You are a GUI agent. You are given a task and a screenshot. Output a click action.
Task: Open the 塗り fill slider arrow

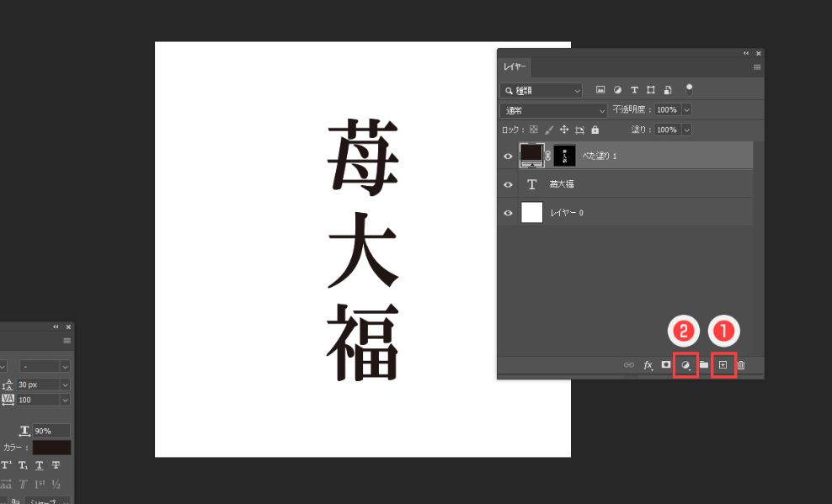click(686, 130)
